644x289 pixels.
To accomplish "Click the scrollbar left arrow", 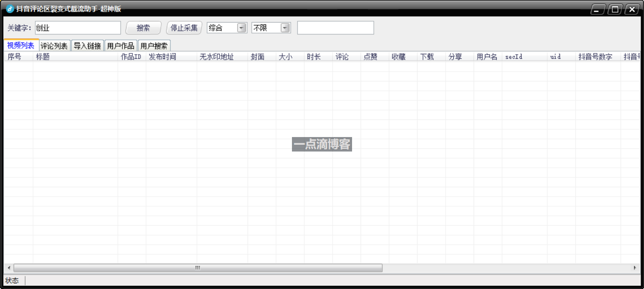I will (9, 268).
